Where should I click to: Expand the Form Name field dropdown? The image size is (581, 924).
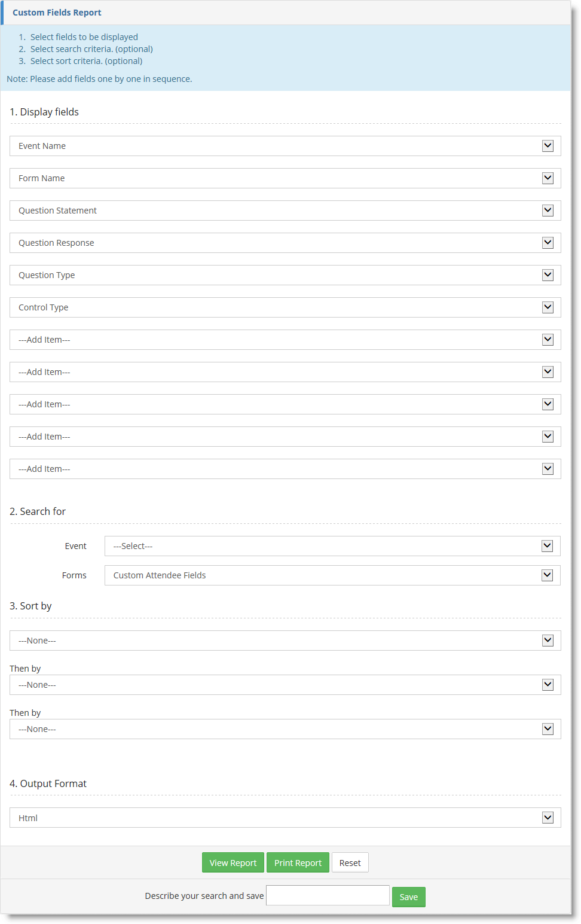285,178
